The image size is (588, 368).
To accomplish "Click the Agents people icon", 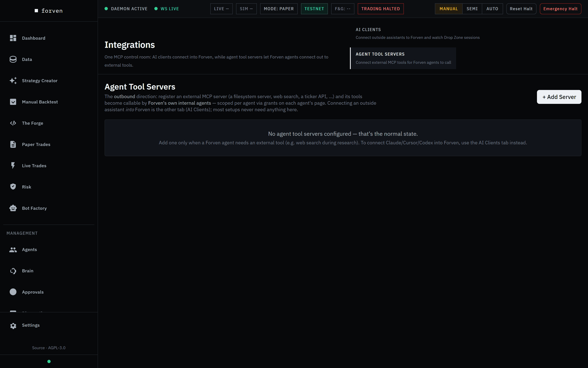I will (13, 249).
